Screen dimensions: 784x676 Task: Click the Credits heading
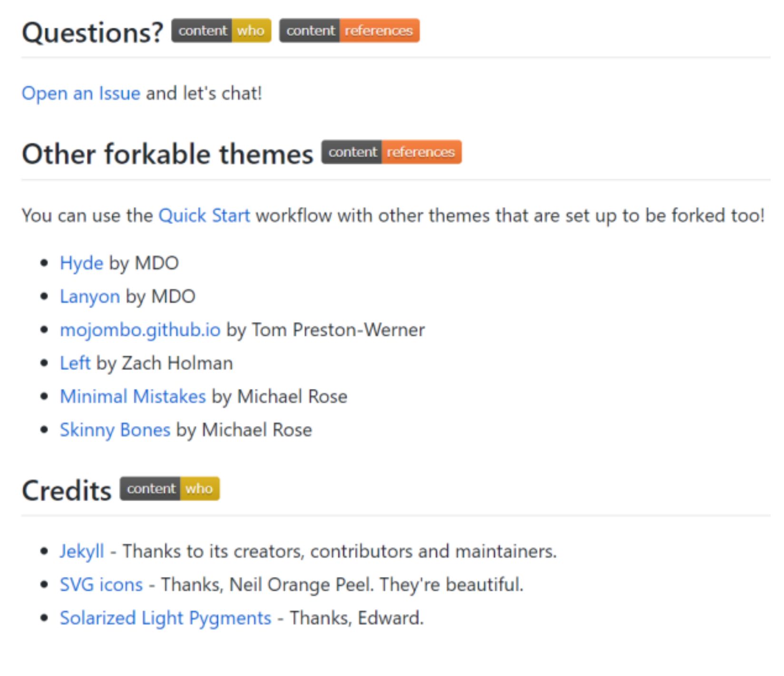[67, 490]
